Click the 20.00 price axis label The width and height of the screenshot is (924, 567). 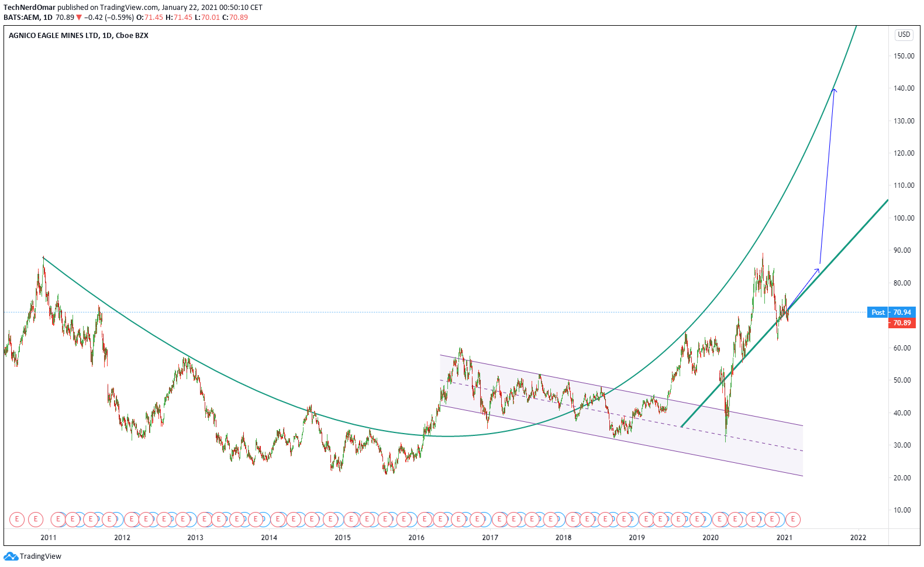902,478
